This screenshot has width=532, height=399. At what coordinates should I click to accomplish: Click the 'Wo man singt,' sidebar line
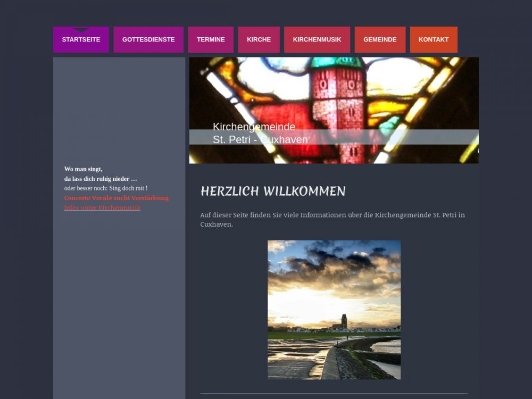[83, 169]
